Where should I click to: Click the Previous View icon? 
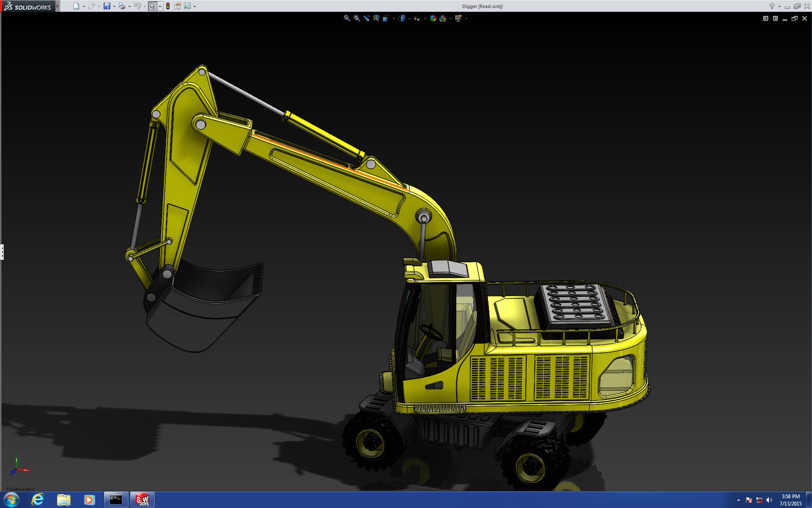367,18
